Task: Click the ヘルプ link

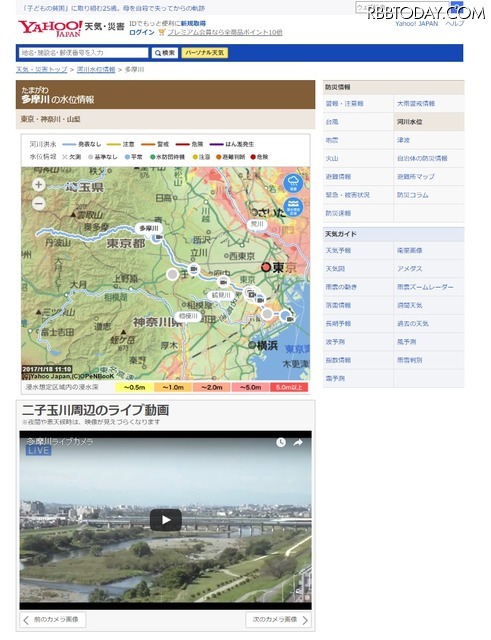Action: click(455, 23)
